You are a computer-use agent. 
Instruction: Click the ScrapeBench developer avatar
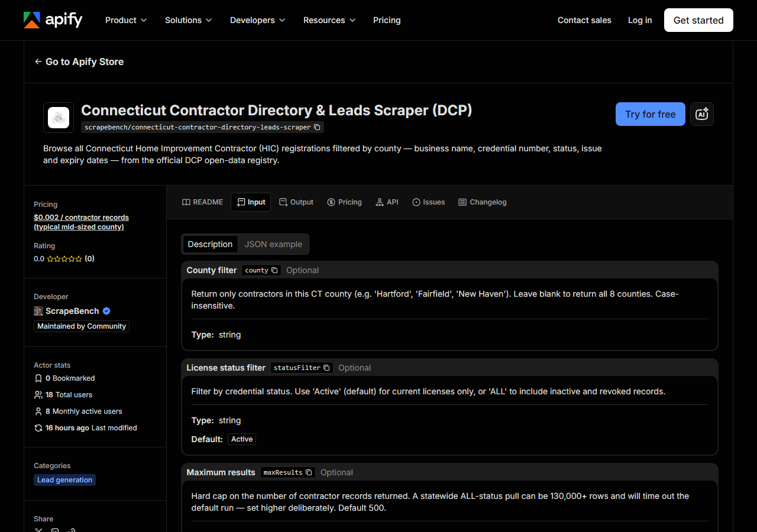coord(38,311)
